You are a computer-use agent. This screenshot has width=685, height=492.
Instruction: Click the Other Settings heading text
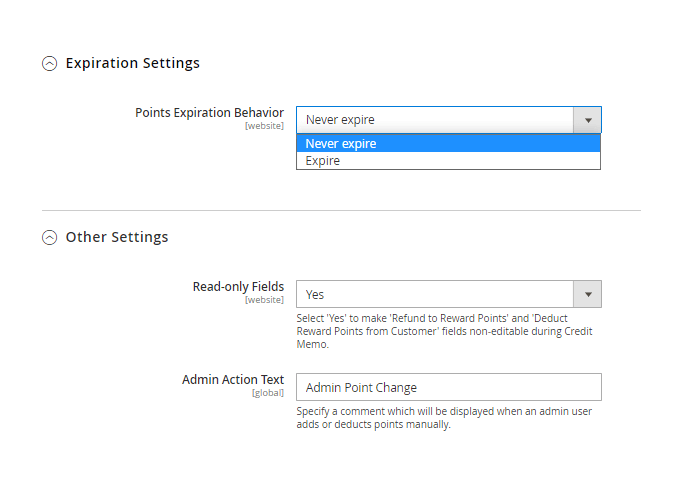click(117, 237)
